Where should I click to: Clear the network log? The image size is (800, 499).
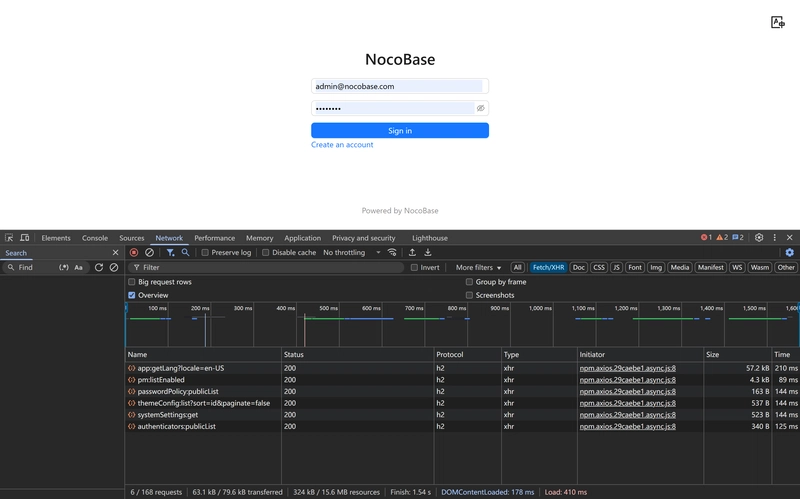(149, 253)
